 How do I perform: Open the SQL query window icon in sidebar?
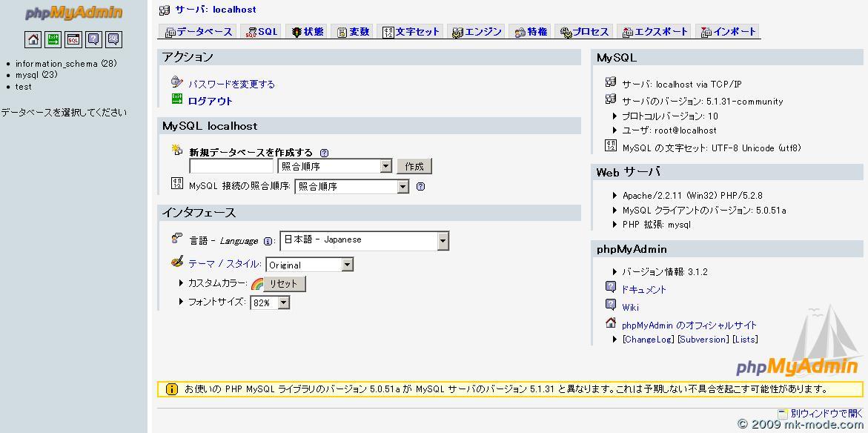(x=73, y=39)
